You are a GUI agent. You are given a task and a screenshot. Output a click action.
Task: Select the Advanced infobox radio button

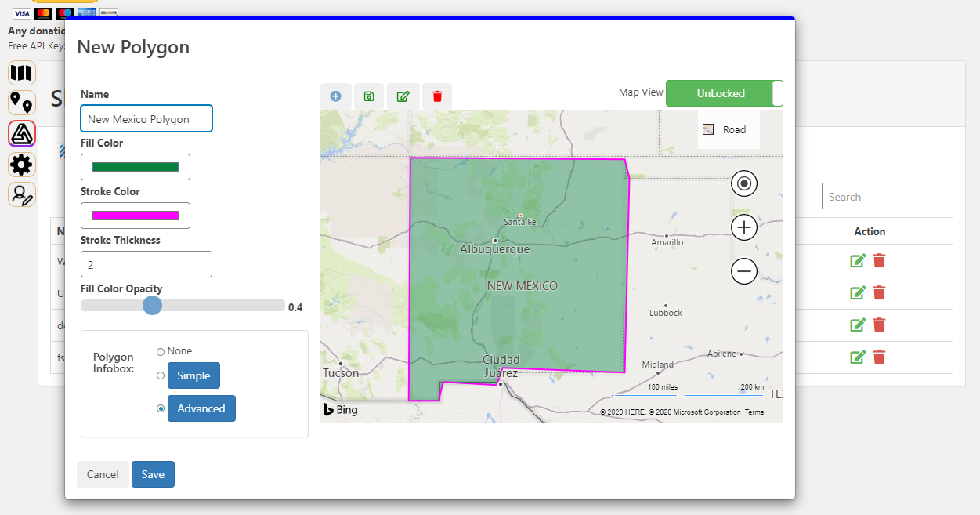(x=161, y=408)
